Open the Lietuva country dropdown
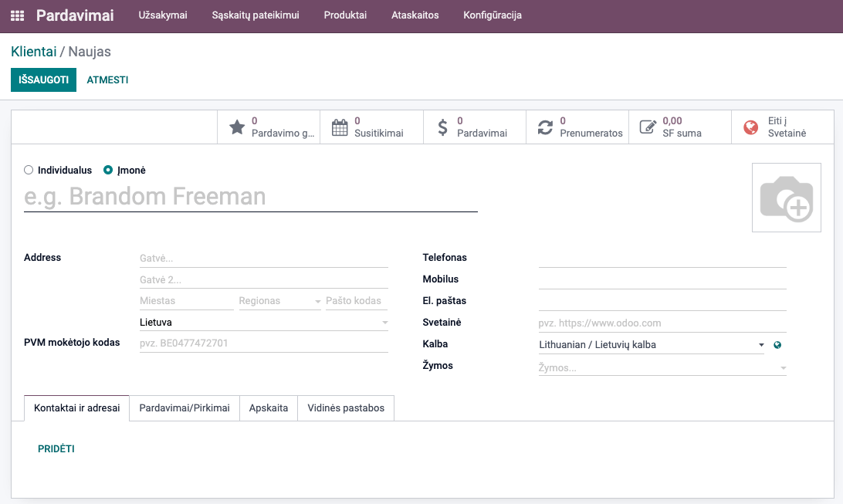This screenshot has height=504, width=843. (384, 323)
